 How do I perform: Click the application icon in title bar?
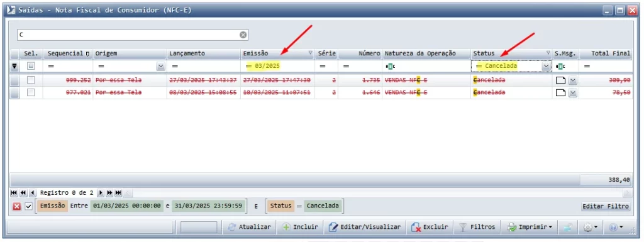pos(11,9)
